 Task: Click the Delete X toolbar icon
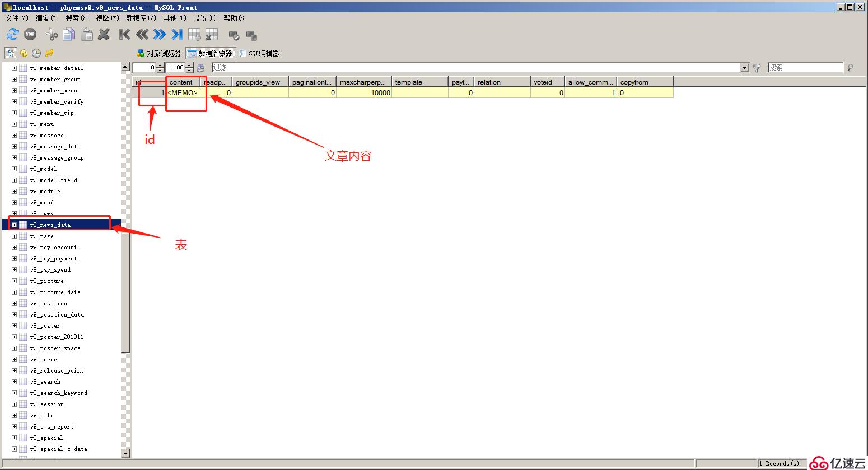[104, 35]
